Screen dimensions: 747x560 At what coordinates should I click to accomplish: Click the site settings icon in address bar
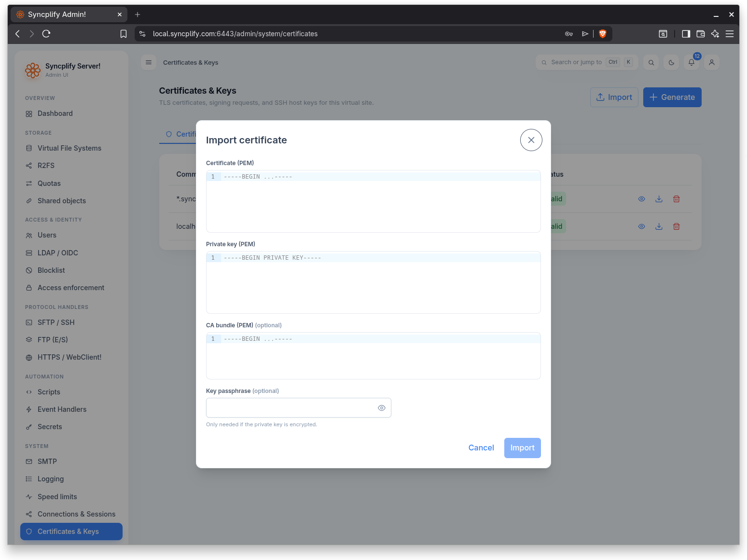(x=142, y=34)
